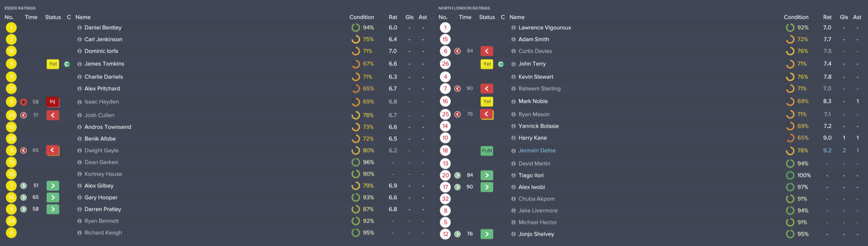Screen dimensions: 868x246
Task: Click Lawrence Vigouroux's shirt number 1 circle
Action: pyautogui.click(x=445, y=28)
